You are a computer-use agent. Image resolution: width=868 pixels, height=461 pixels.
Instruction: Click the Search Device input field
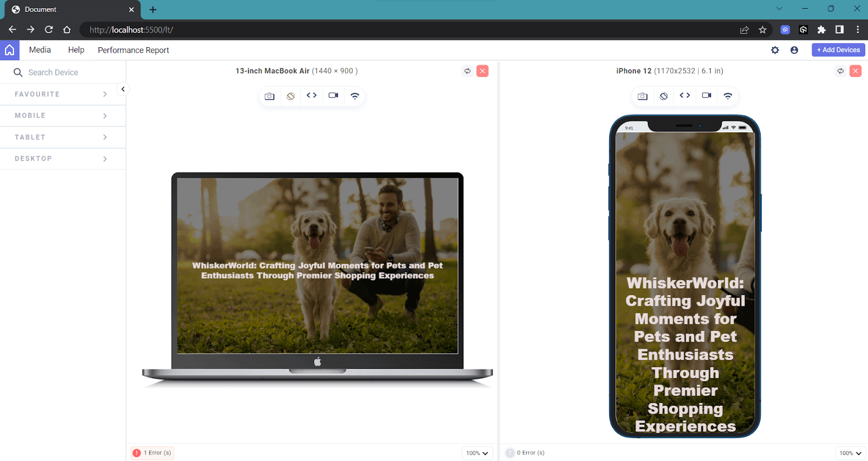coord(65,73)
